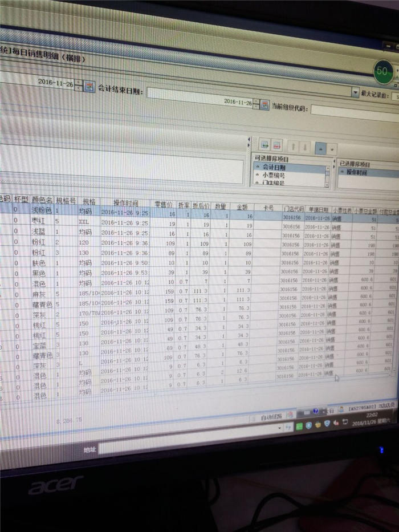Expand the wide dropdown left of 最大记录数

[355, 91]
